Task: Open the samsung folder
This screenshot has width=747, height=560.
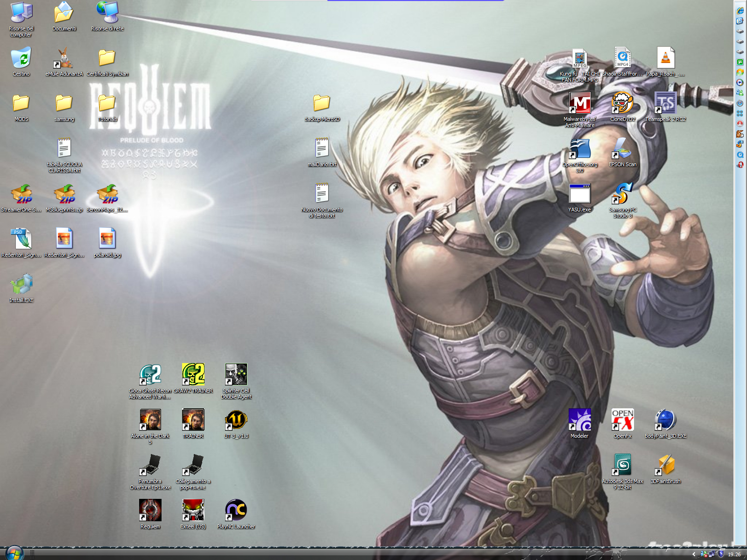Action: pos(64,108)
